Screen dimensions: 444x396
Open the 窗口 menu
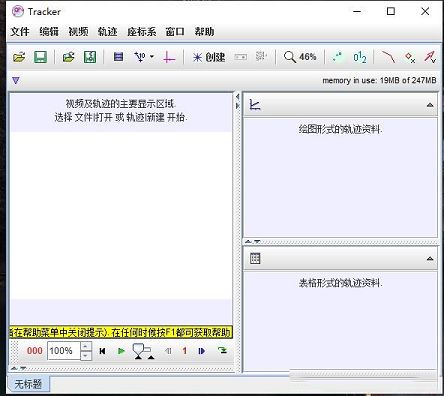click(175, 32)
